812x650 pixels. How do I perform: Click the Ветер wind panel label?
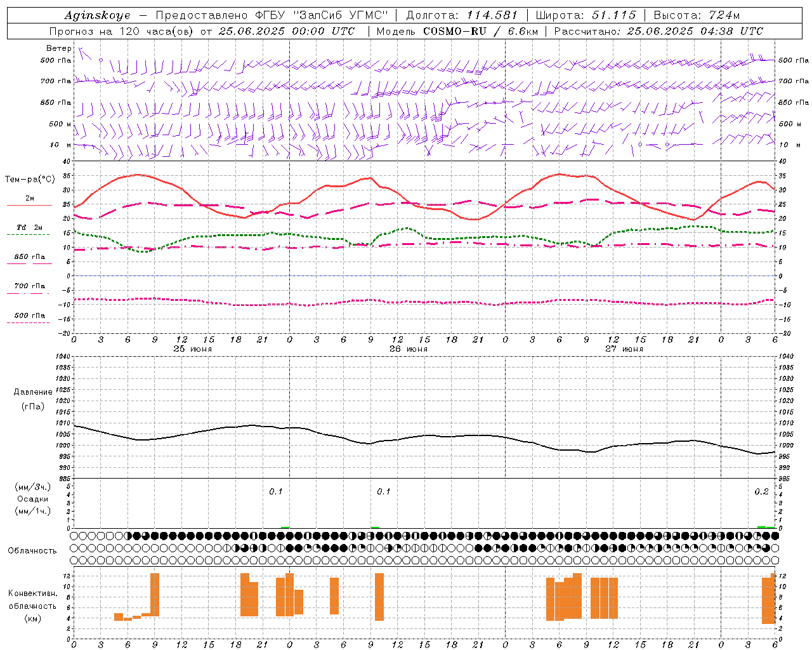click(59, 48)
